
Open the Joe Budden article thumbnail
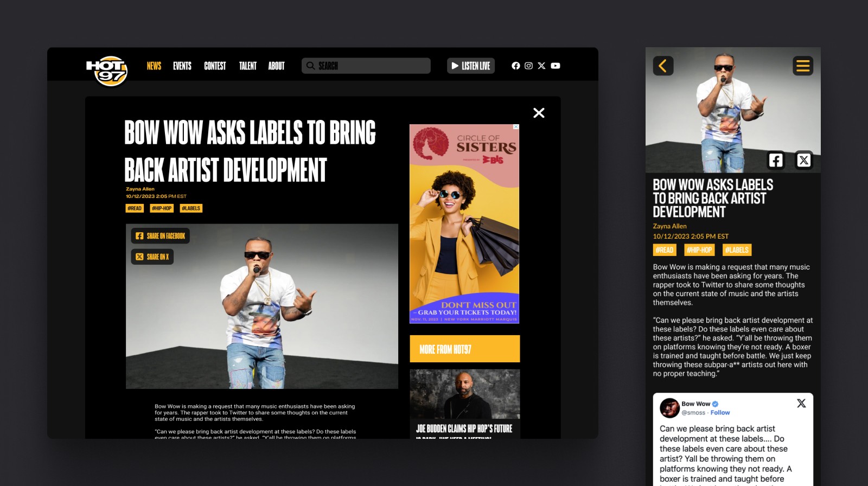point(465,394)
